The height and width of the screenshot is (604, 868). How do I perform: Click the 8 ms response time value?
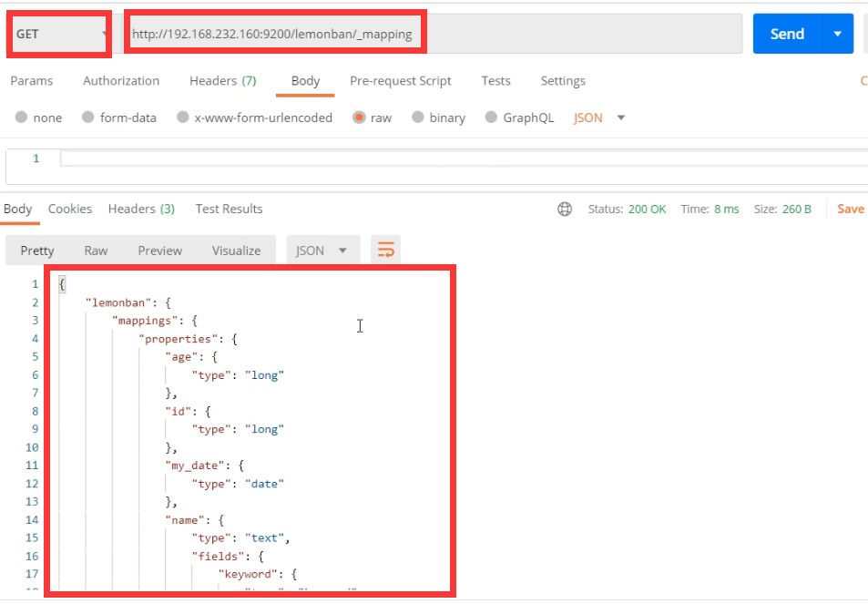[726, 210]
